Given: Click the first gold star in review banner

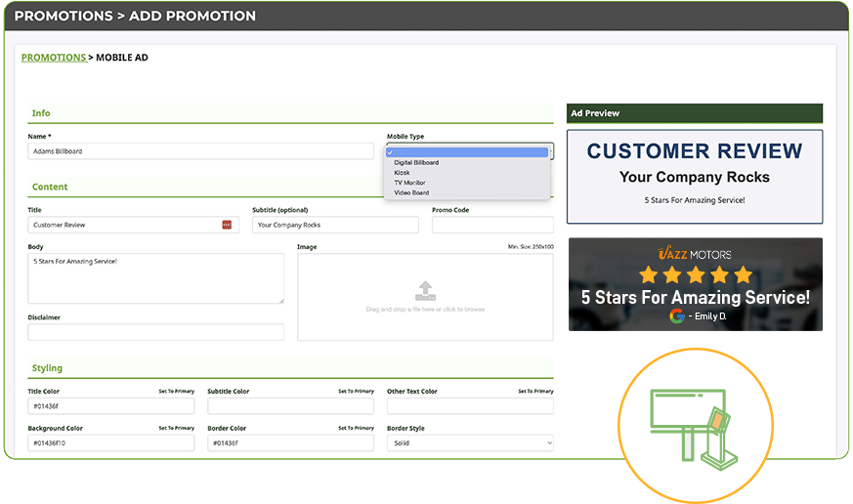Looking at the screenshot, I should [x=648, y=274].
